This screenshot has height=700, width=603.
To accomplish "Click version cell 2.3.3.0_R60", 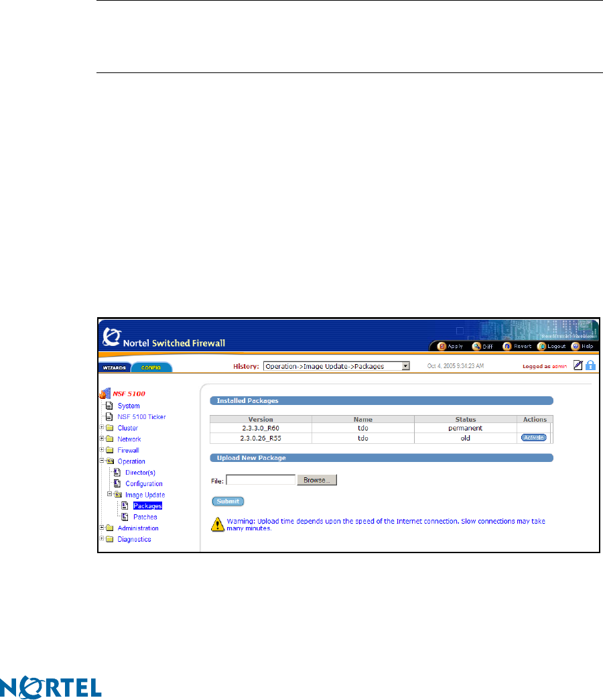I will click(261, 428).
